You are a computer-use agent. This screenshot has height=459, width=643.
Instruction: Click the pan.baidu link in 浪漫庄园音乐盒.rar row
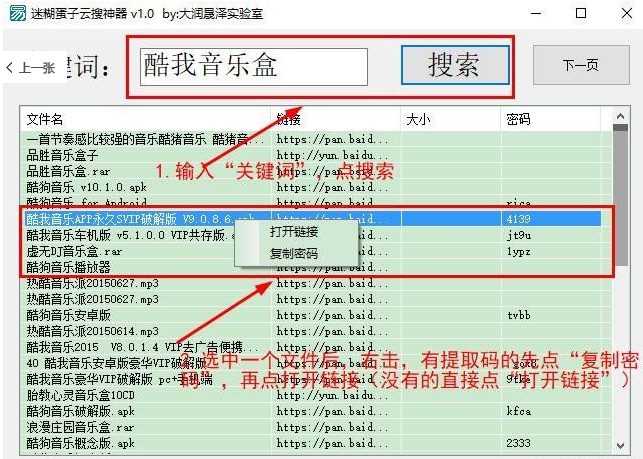pos(332,427)
